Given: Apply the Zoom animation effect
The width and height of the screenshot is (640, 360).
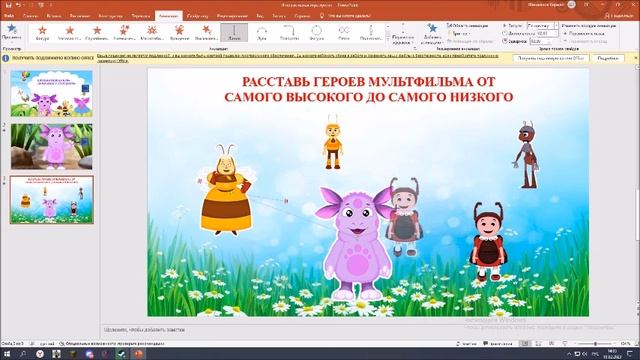Looking at the screenshot, I should pyautogui.click(x=152, y=33).
